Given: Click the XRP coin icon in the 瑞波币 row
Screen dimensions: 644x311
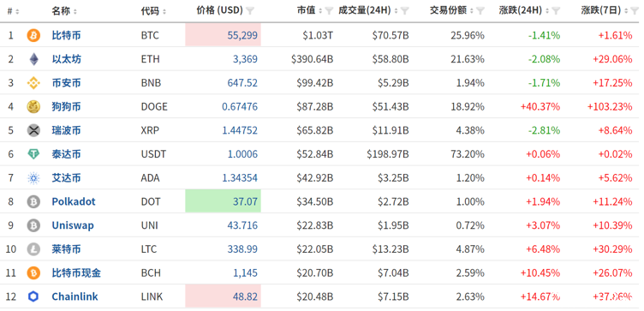Looking at the screenshot, I should pyautogui.click(x=33, y=130).
